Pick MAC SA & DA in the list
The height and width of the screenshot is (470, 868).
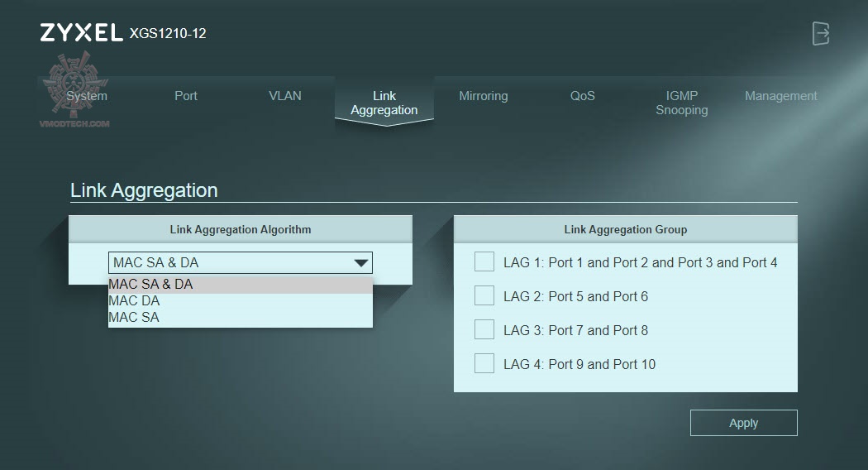pyautogui.click(x=151, y=285)
